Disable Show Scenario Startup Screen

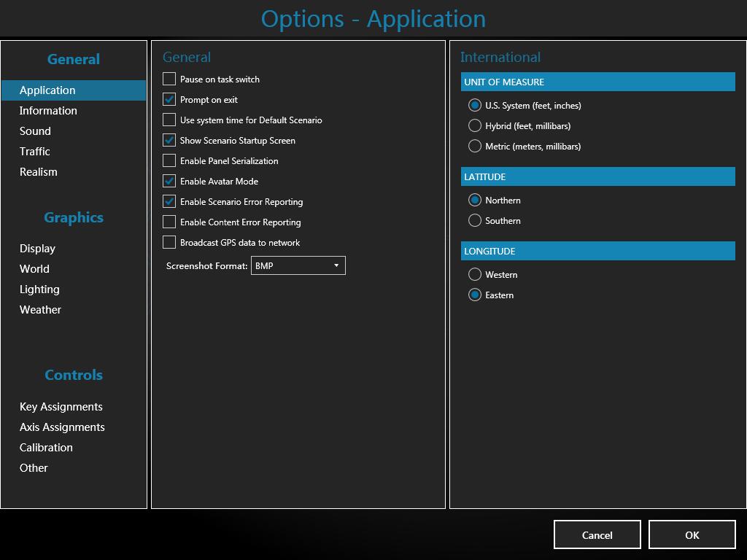169,140
